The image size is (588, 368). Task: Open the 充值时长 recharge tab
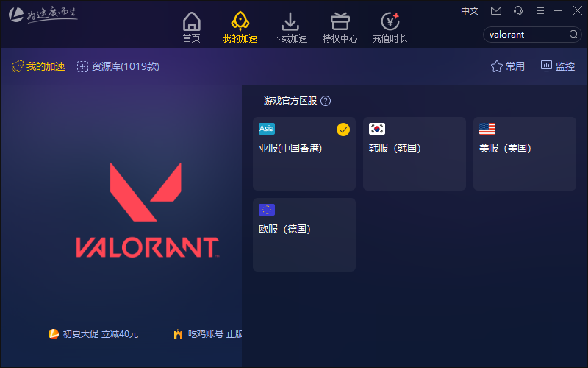(390, 27)
